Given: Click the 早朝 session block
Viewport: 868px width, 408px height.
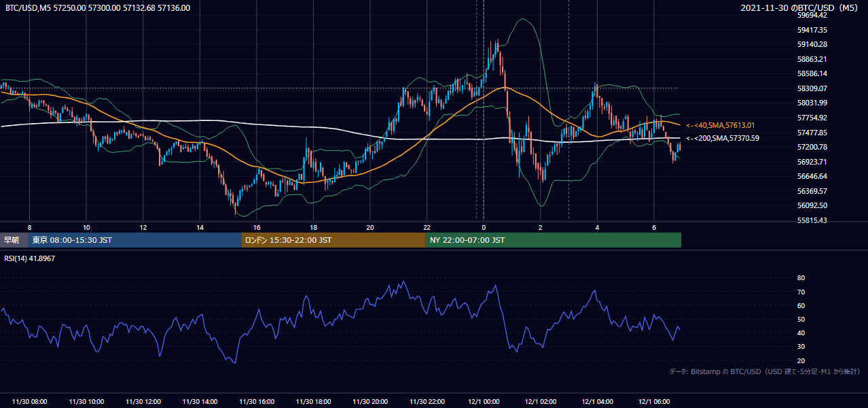Looking at the screenshot, I should tap(14, 240).
